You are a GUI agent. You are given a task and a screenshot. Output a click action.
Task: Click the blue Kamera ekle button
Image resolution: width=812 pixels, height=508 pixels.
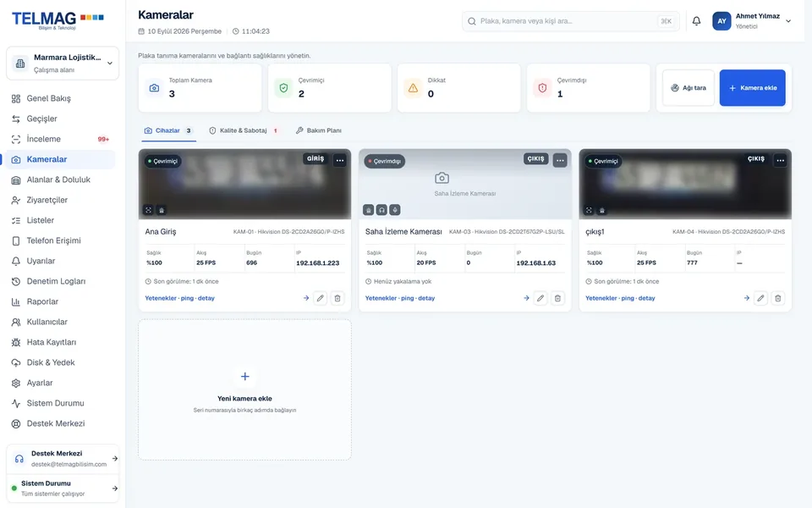click(x=753, y=88)
